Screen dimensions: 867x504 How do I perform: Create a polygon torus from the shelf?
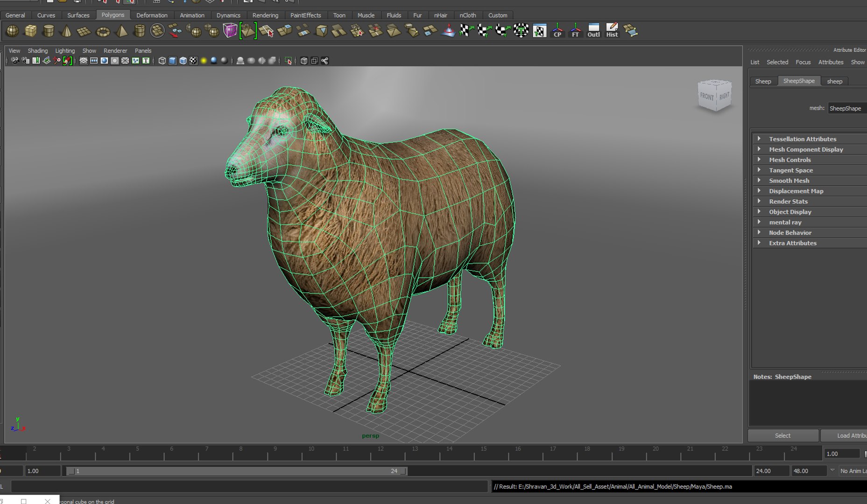tap(102, 31)
